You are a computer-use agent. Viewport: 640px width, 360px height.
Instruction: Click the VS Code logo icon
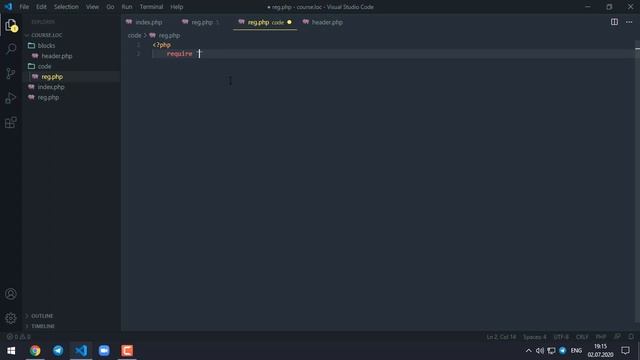coord(8,7)
